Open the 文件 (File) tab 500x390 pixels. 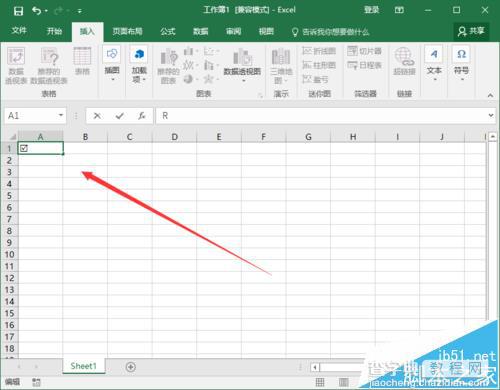pyautogui.click(x=19, y=31)
